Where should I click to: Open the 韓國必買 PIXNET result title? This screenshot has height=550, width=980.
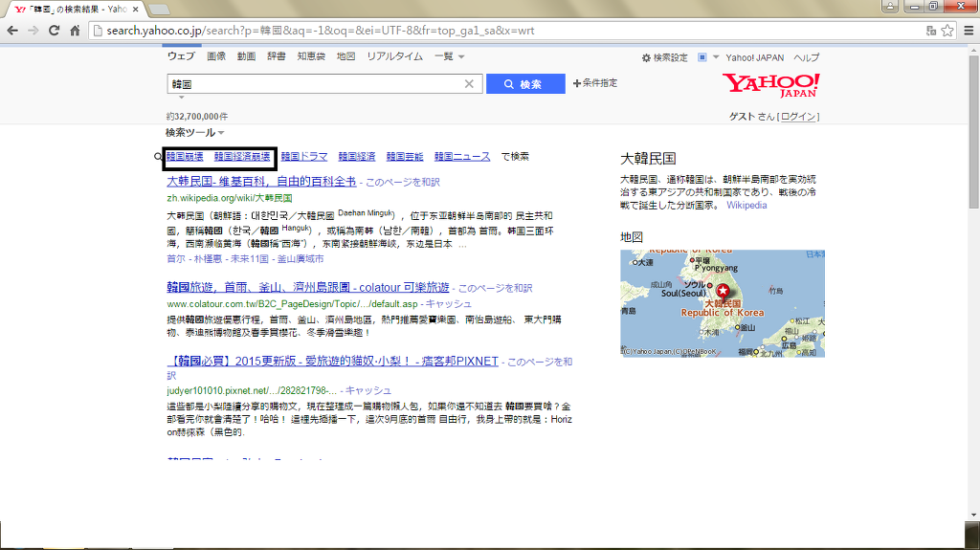[x=332, y=362]
